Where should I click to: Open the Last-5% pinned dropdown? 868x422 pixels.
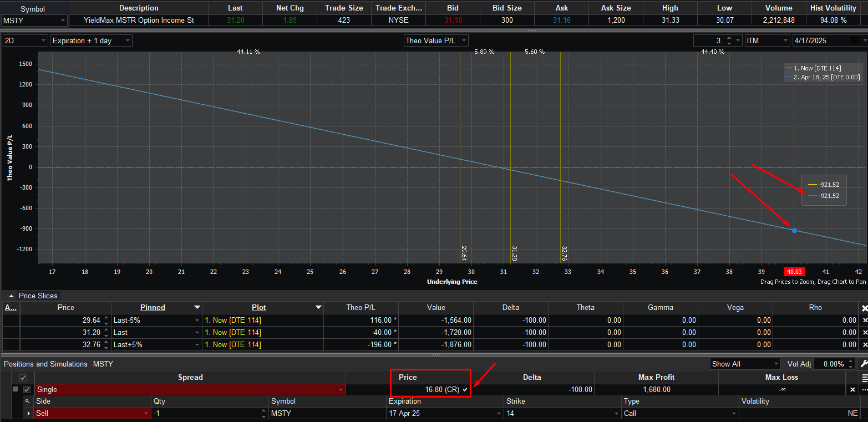(x=197, y=321)
